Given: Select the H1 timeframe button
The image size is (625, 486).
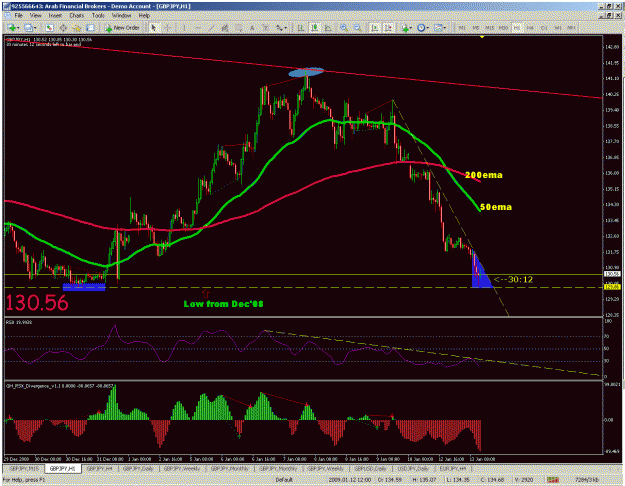Looking at the screenshot, I should coord(517,28).
